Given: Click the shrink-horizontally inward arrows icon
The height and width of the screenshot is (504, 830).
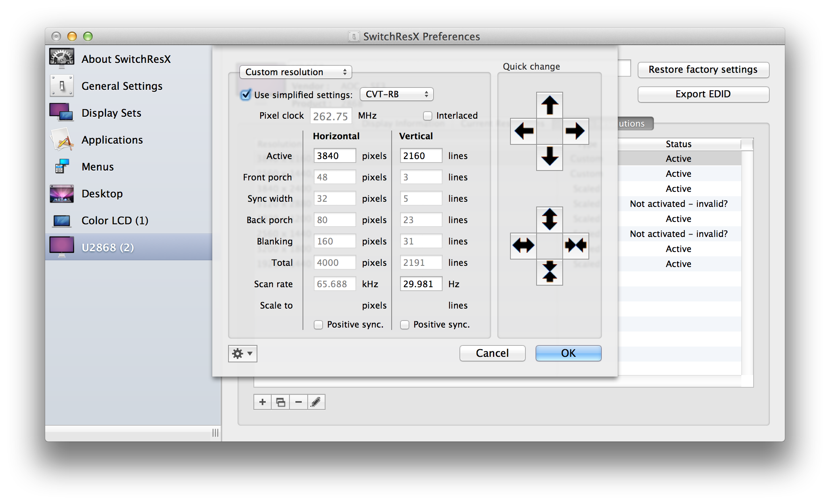Looking at the screenshot, I should pos(575,245).
